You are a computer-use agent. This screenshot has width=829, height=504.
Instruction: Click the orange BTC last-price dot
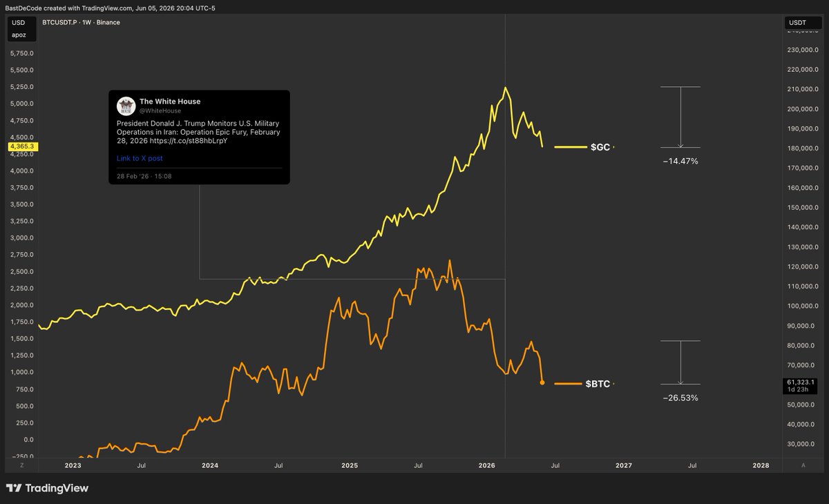(x=542, y=382)
